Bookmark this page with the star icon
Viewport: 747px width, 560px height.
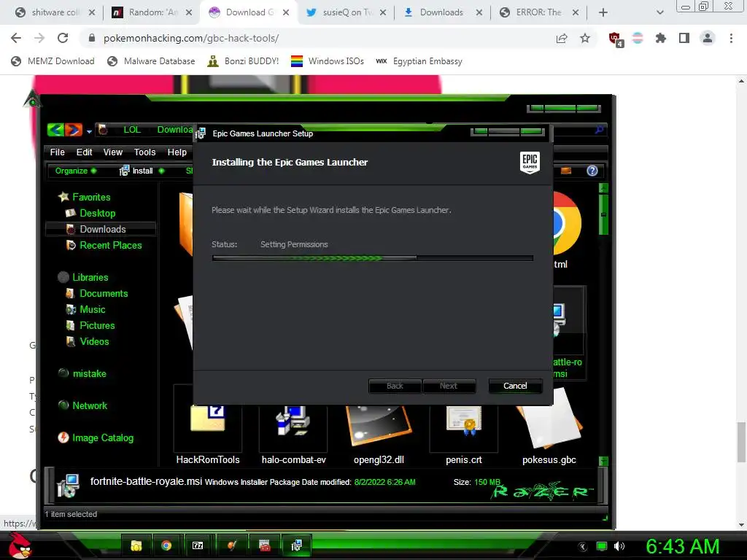[585, 38]
